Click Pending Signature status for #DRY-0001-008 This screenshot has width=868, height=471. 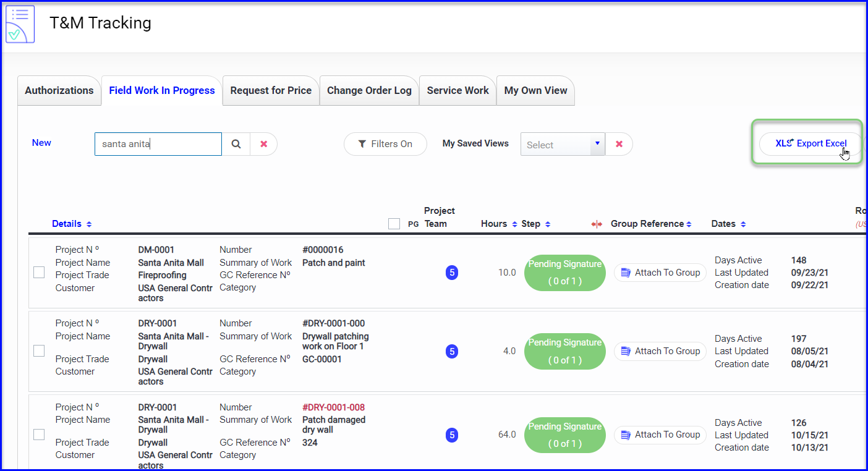[x=565, y=435]
